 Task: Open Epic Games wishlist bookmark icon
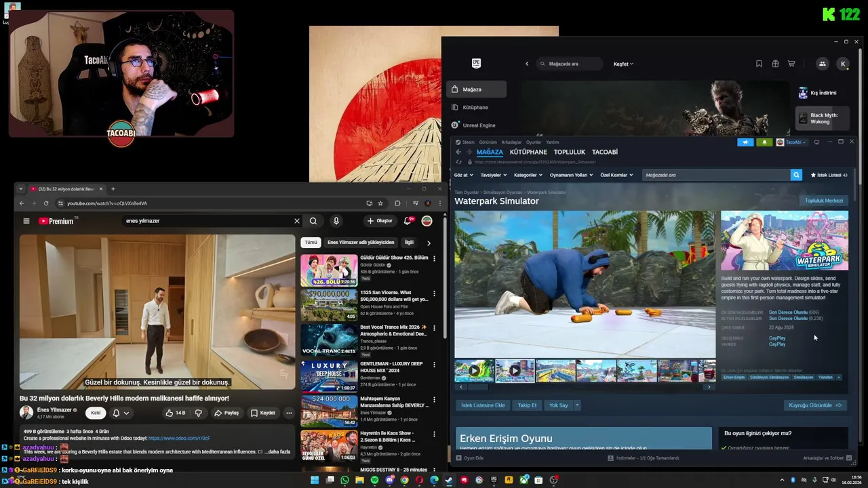point(759,64)
